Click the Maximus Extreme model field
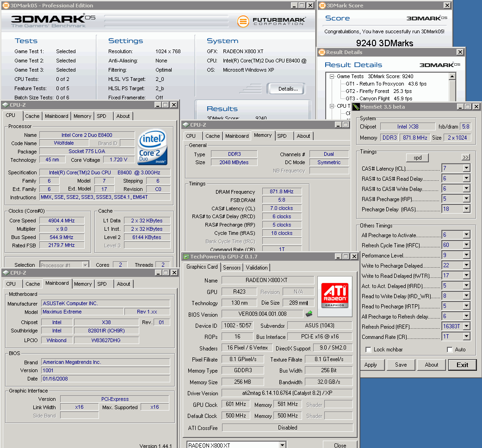This screenshot has height=448, width=482. click(82, 312)
